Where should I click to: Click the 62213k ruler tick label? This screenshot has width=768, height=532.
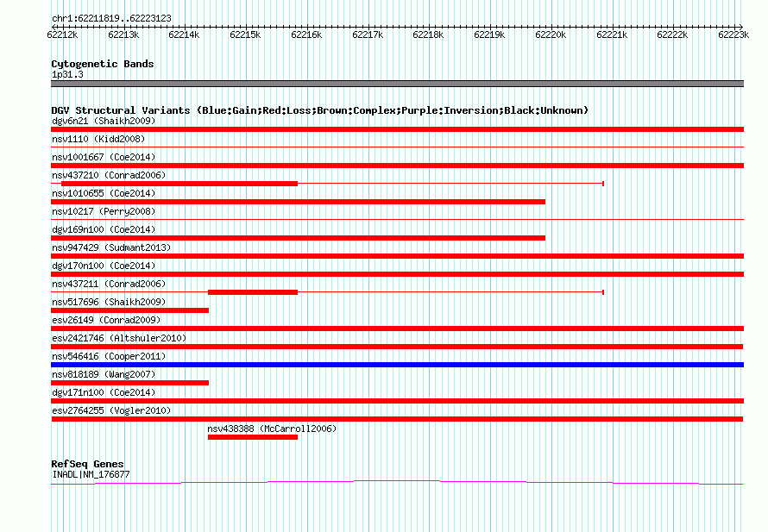(123, 34)
